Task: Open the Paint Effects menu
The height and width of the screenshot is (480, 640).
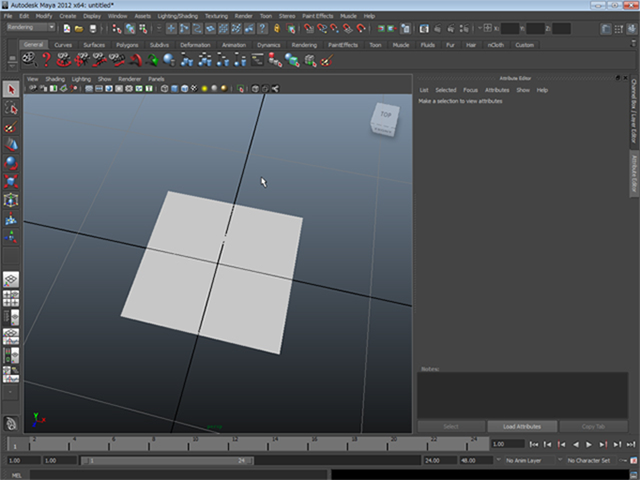Action: (318, 16)
